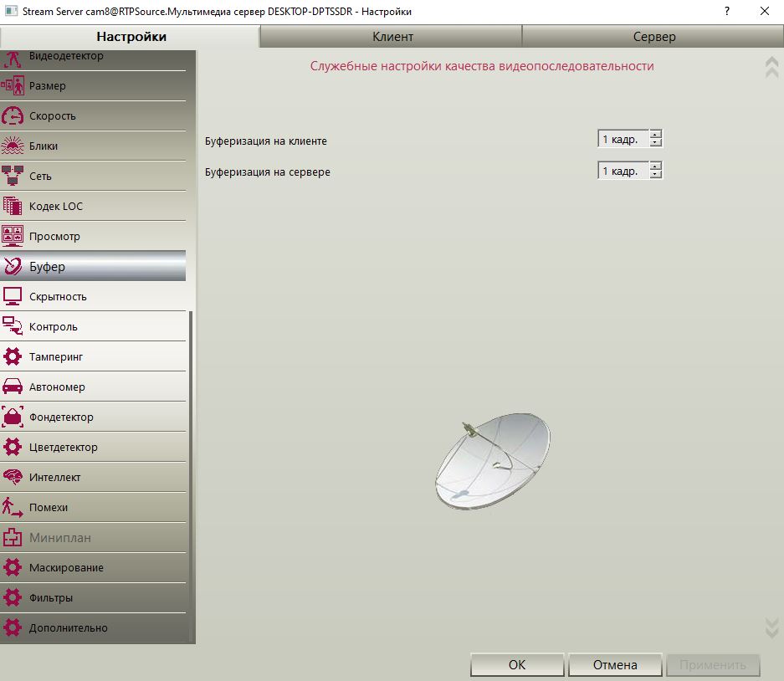Click the Буферизация на клиенте value field
Image resolution: width=784 pixels, height=681 pixels.
point(623,139)
